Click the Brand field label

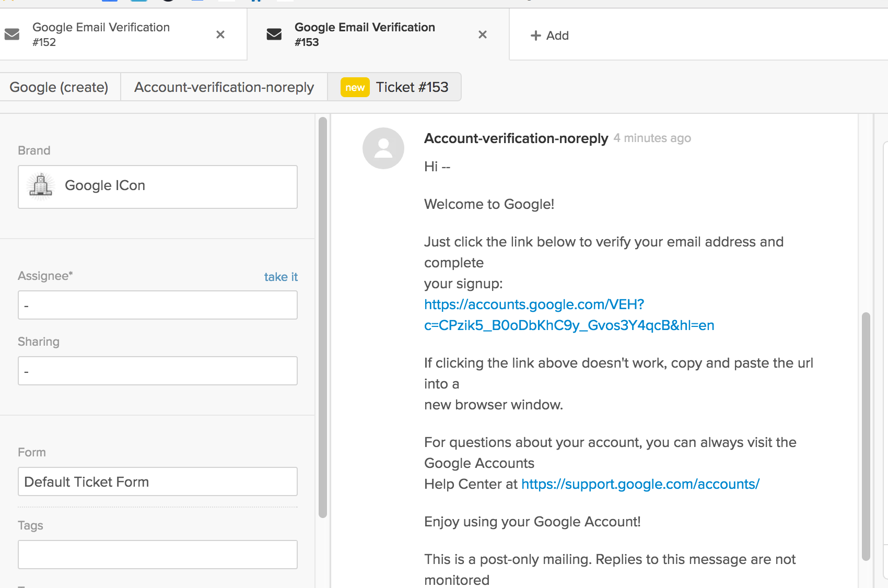(x=34, y=150)
